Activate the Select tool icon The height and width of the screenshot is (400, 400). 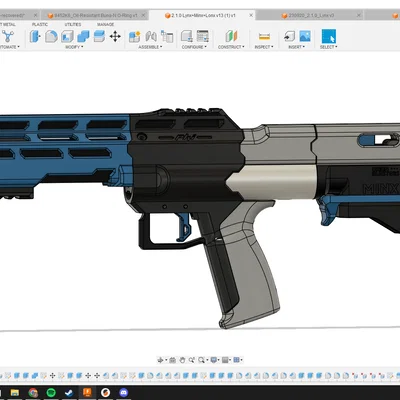329,36
